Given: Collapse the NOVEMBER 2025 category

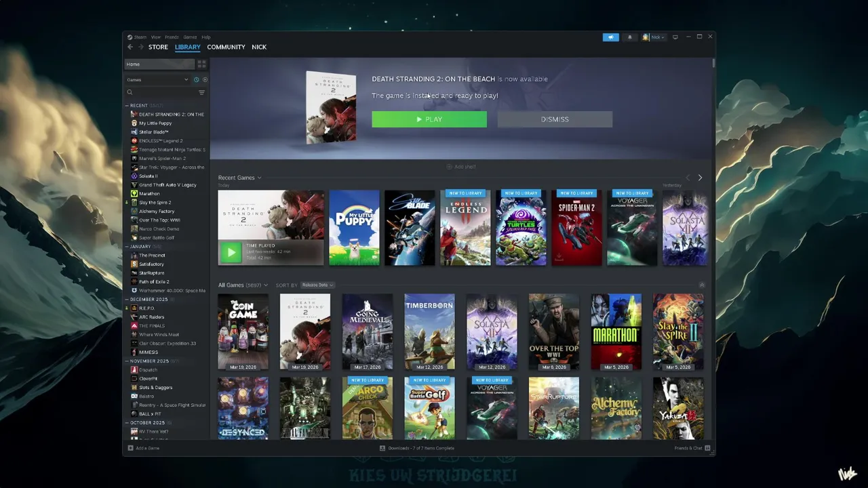Looking at the screenshot, I should (127, 361).
